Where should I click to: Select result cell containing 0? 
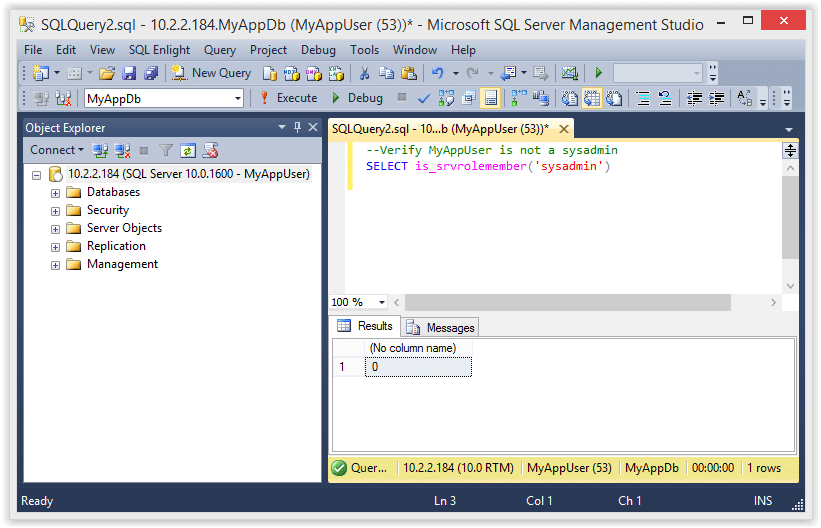point(418,367)
